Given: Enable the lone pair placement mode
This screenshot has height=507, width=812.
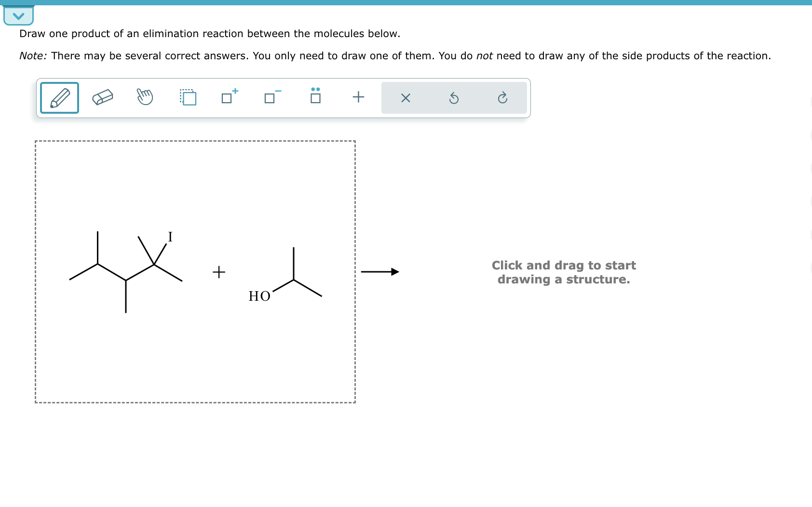Looking at the screenshot, I should coord(314,98).
